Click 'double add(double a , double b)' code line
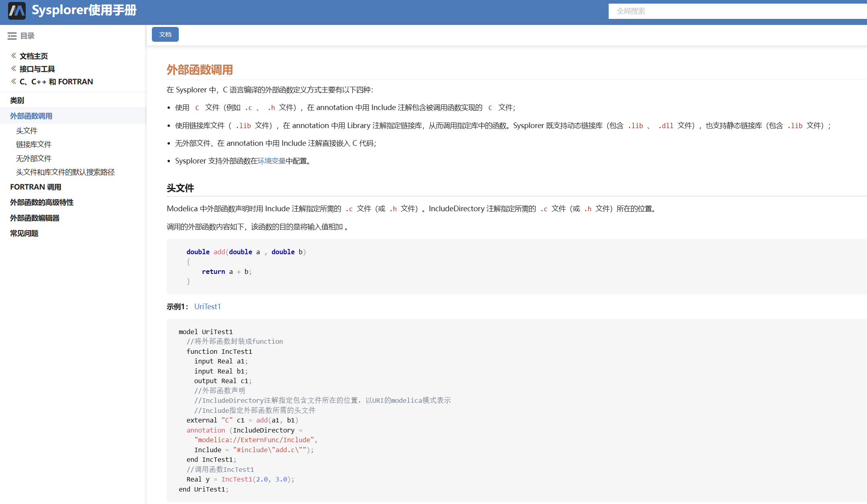 tap(246, 252)
